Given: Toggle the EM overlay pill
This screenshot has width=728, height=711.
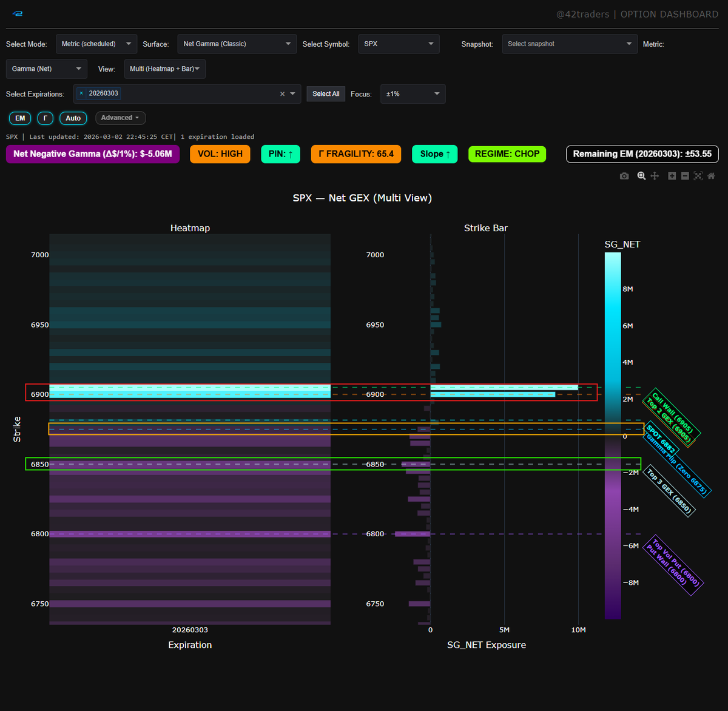Looking at the screenshot, I should [x=20, y=118].
